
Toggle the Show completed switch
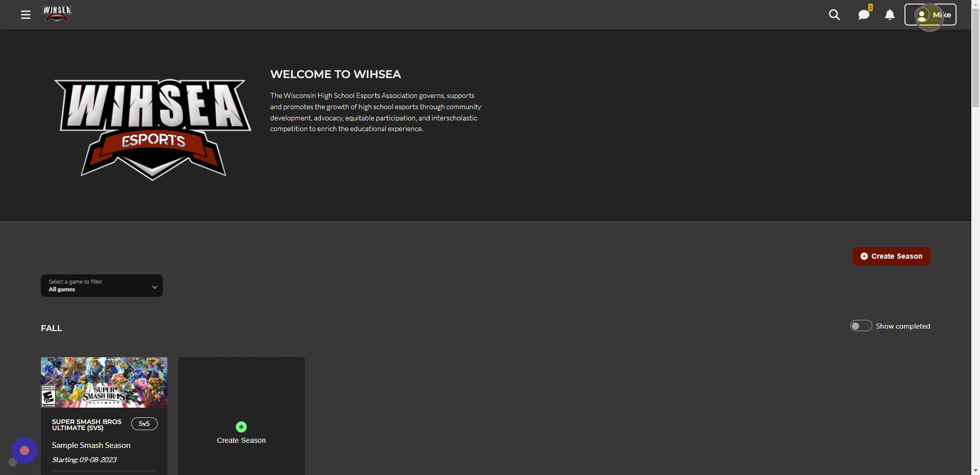click(861, 326)
